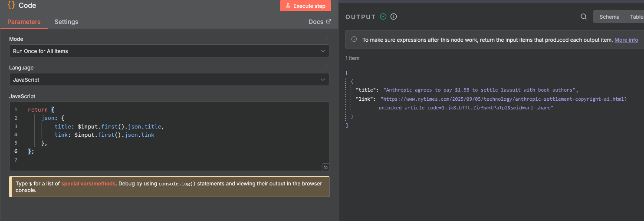Switch to the Settings tab
This screenshot has height=221, width=644.
[66, 22]
